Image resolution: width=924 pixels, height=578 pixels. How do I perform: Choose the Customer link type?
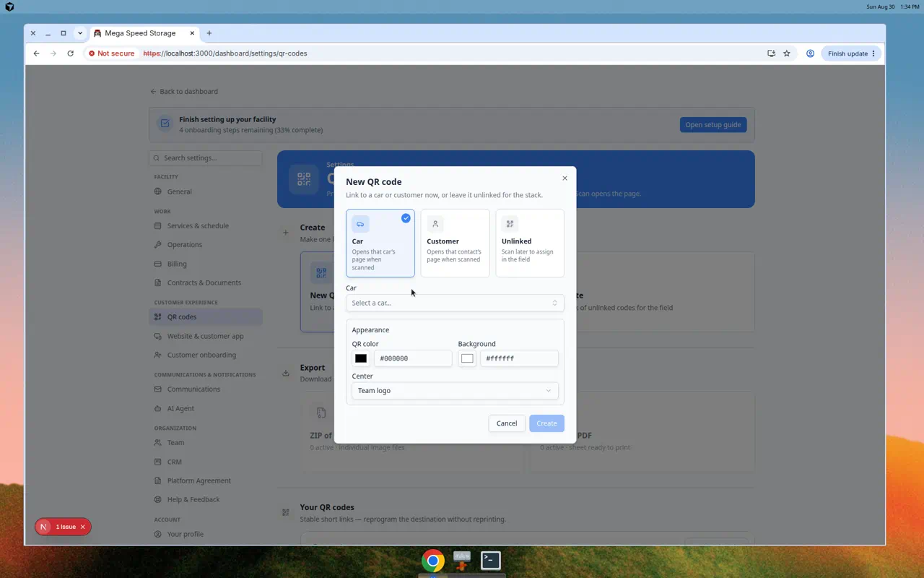455,243
